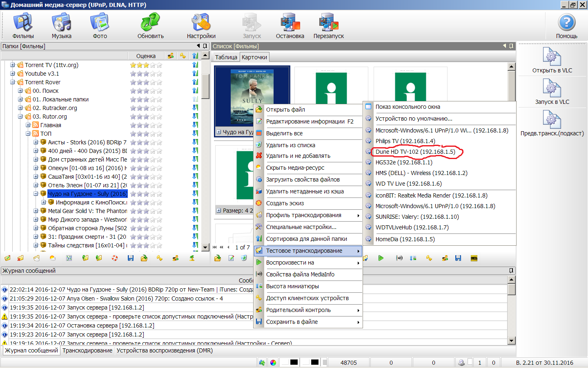Click the Обновить (Refresh) toolbar icon
Screen dimensions: 588x368
tap(150, 26)
